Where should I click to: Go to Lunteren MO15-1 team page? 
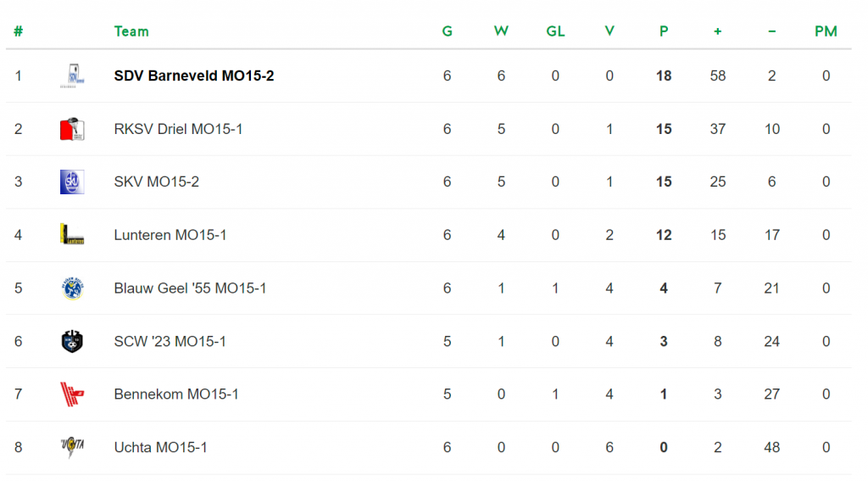point(170,235)
